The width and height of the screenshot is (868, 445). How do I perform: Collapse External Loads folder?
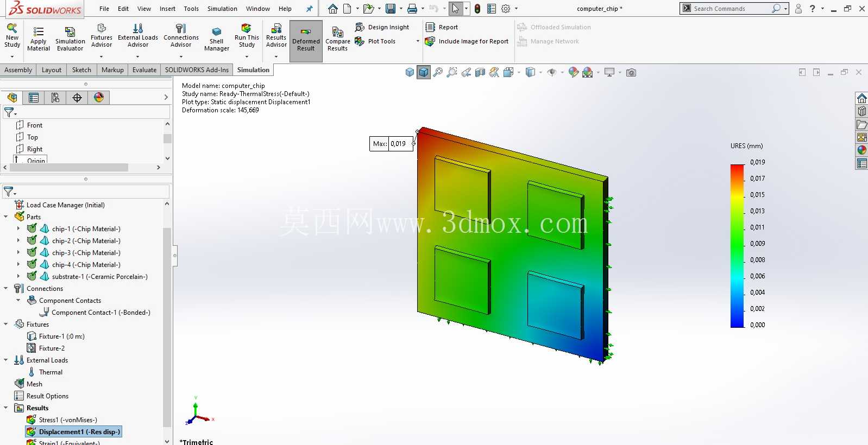click(x=6, y=360)
